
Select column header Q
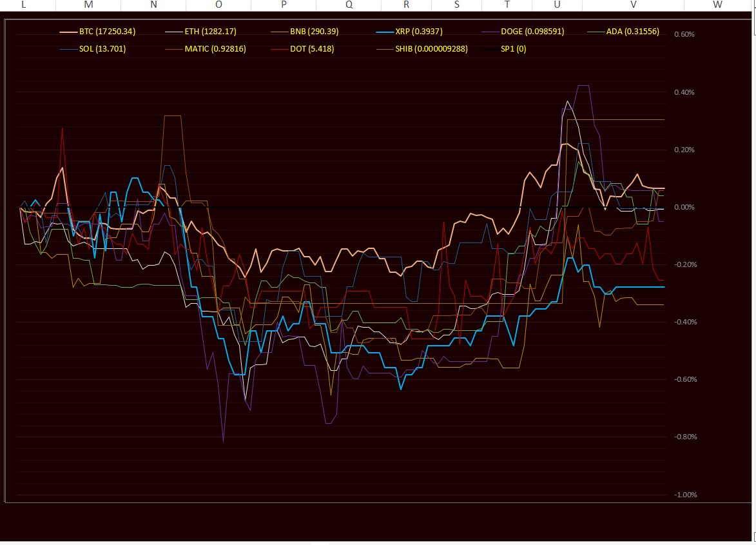349,5
